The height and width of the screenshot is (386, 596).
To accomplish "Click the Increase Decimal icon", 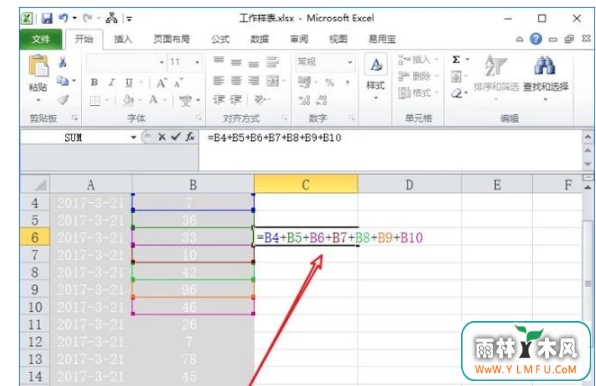I will coord(304,100).
